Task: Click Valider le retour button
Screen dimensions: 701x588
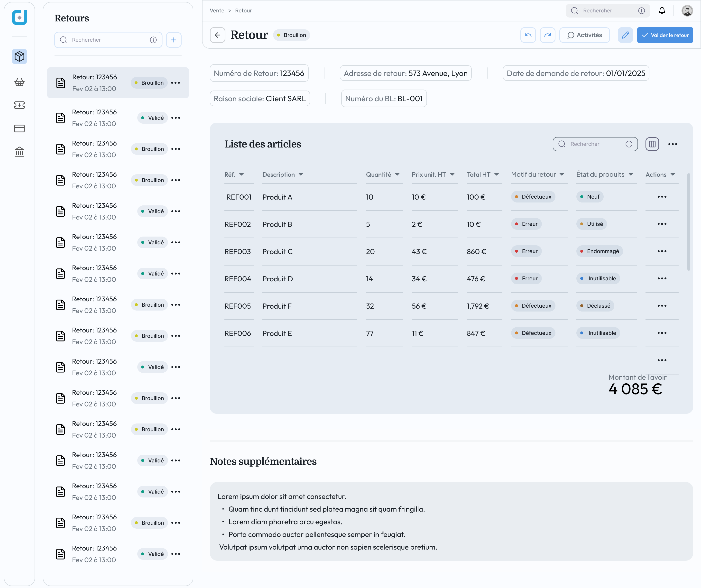Action: (665, 35)
